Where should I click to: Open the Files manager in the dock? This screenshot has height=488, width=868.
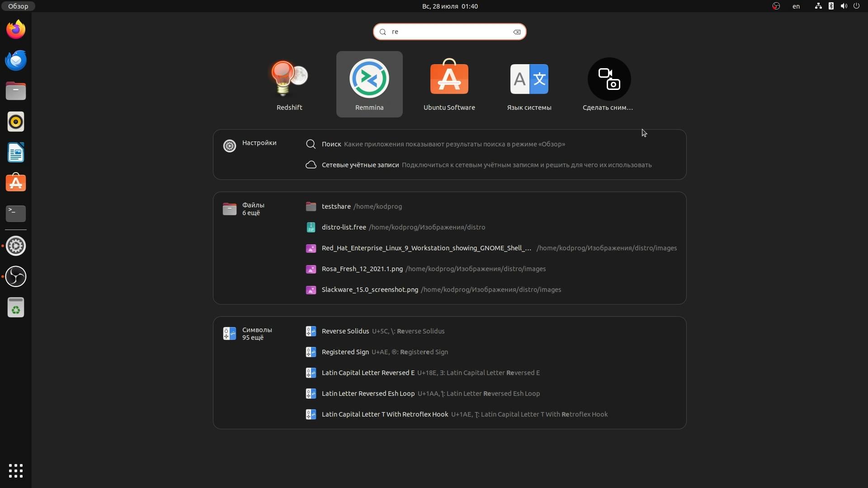[16, 91]
